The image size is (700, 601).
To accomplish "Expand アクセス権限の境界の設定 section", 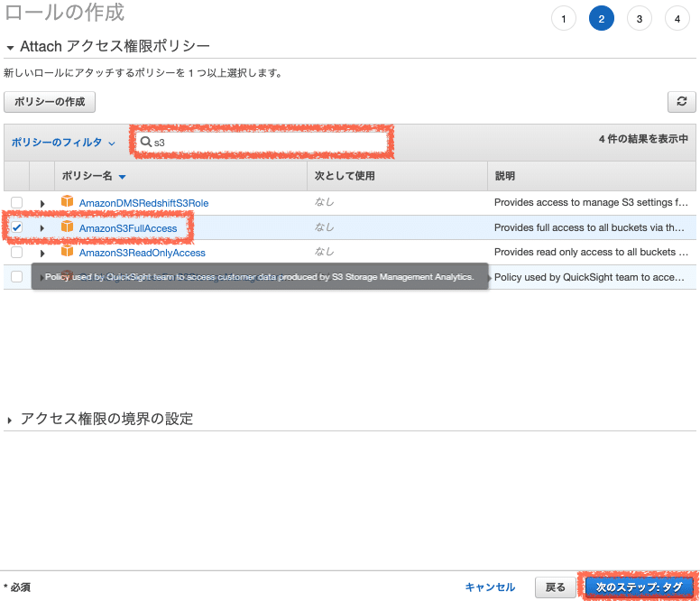I will (x=9, y=421).
